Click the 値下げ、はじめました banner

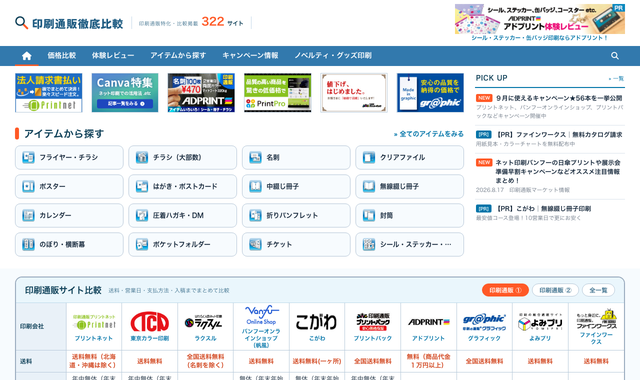[354, 93]
